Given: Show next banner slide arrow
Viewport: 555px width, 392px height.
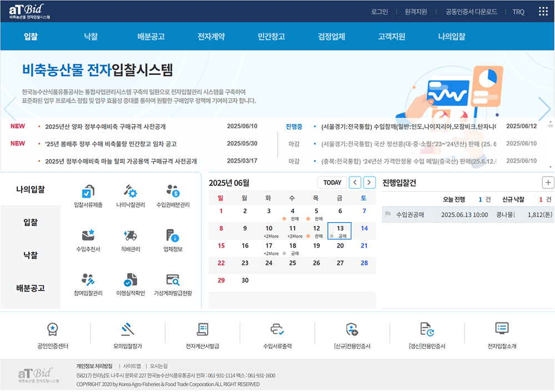Looking at the screenshot, I should [x=544, y=109].
